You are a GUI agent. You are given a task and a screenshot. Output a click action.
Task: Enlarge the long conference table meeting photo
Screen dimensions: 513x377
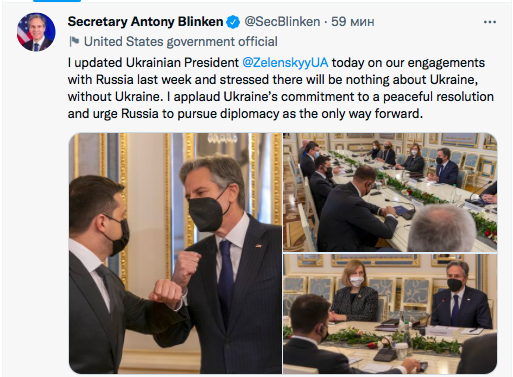[x=390, y=192]
